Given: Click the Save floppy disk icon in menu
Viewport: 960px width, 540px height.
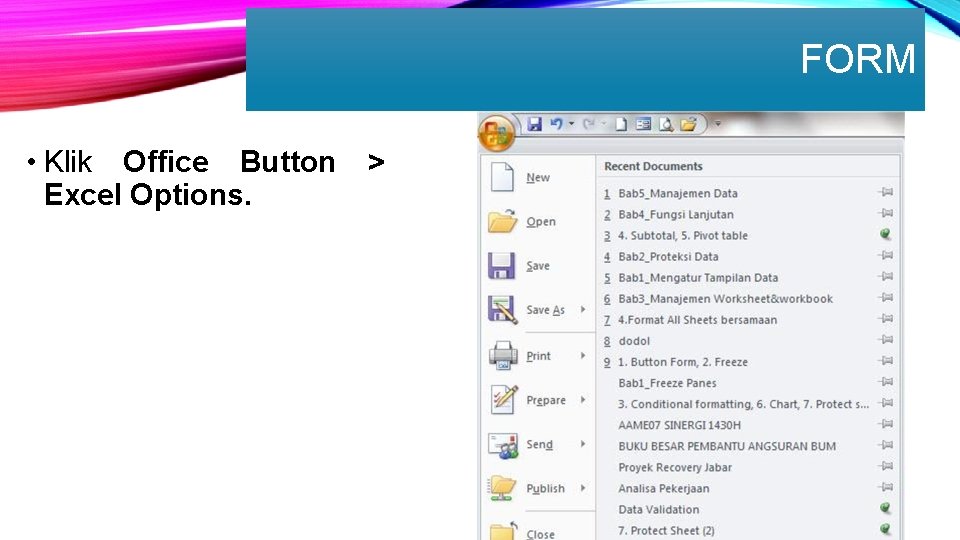Looking at the screenshot, I should 501,266.
